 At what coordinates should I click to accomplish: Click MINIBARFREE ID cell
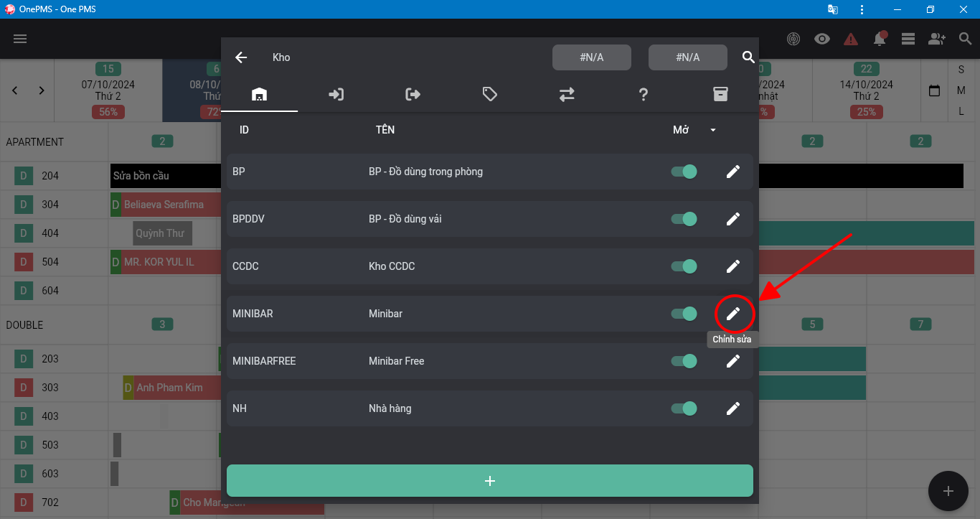[x=264, y=361]
